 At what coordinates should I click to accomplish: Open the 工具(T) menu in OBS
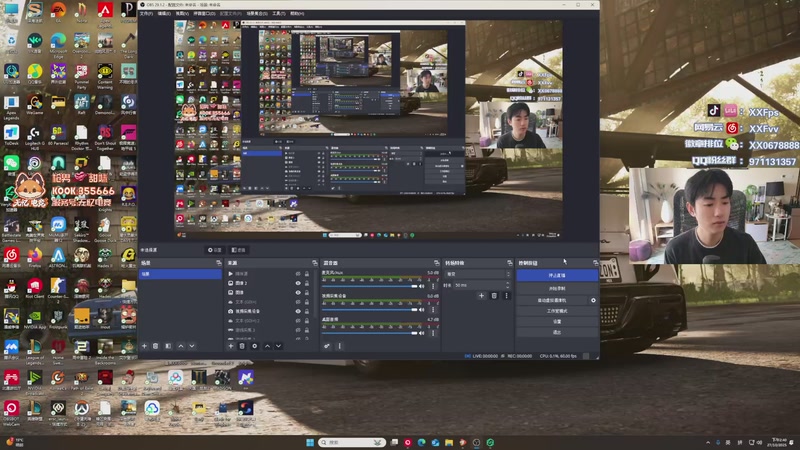pos(279,13)
